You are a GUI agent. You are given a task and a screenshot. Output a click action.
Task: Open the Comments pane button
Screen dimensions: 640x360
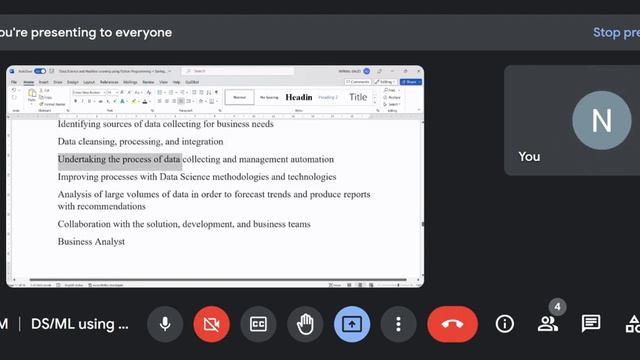[358, 82]
